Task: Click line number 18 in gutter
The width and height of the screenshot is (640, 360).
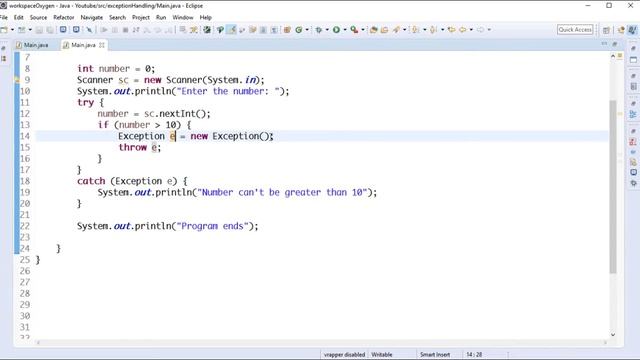Action: pos(25,181)
